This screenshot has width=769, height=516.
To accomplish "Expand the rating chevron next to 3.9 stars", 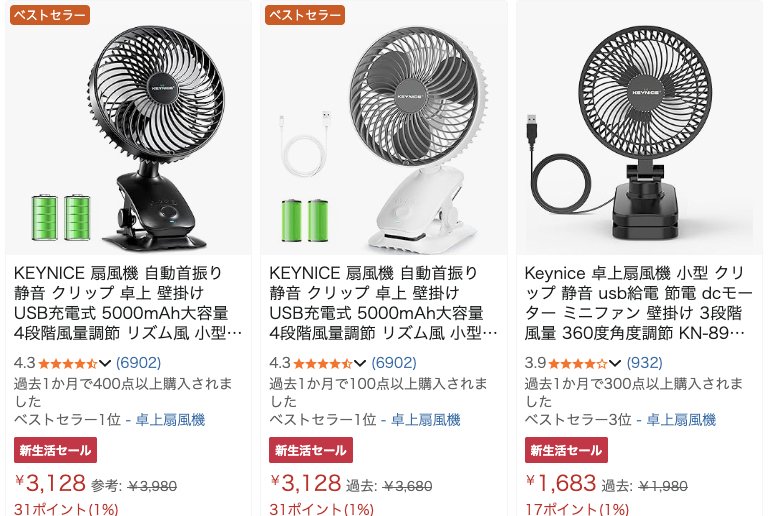I will (x=615, y=363).
